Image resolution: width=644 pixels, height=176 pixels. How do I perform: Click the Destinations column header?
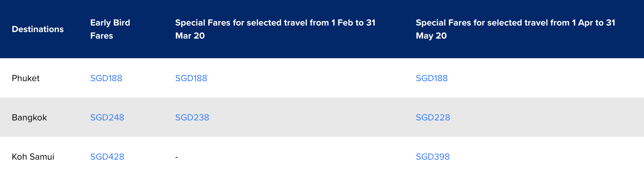tap(38, 29)
